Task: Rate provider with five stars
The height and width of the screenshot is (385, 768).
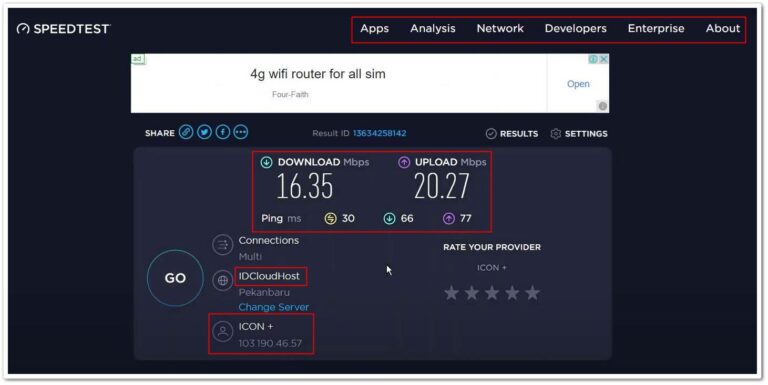Action: tap(532, 293)
